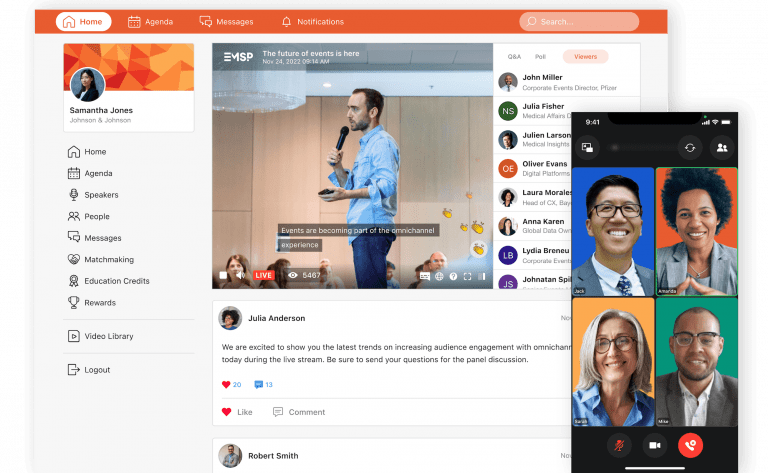768x473 pixels.
Task: Select the Poll tab
Action: tap(540, 57)
